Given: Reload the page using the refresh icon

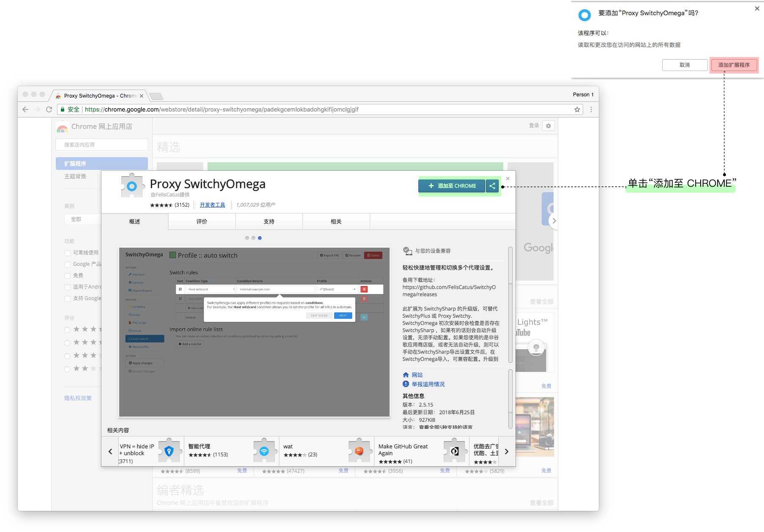Looking at the screenshot, I should 49,109.
